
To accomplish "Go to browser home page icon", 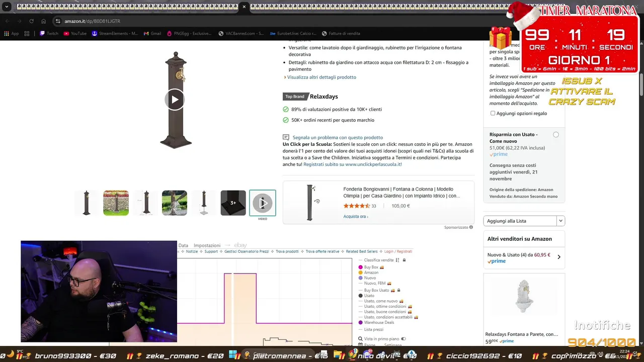I will tap(44, 21).
